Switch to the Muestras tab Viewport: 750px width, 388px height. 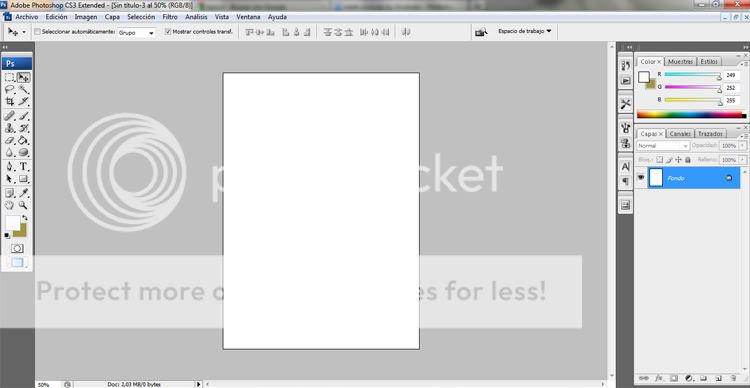point(680,62)
